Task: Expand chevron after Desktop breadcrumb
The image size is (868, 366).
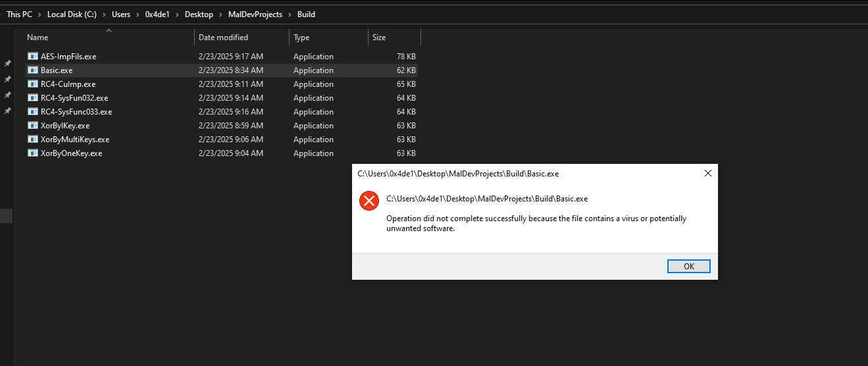Action: click(x=220, y=14)
